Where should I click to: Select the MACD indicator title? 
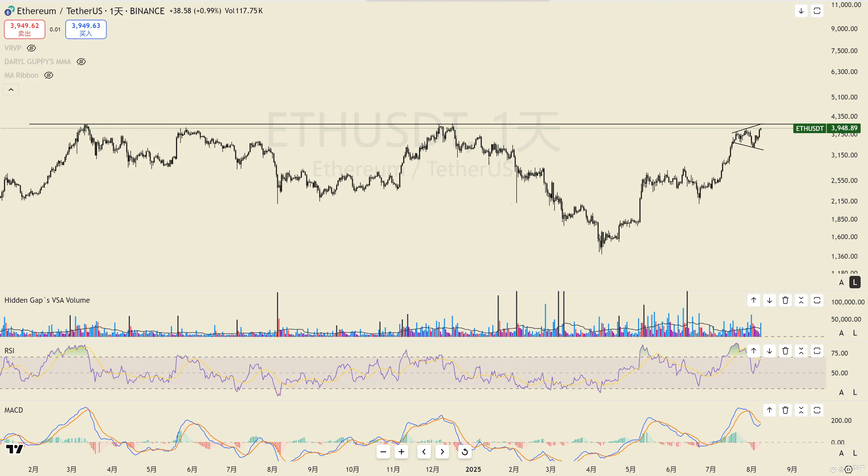14,410
